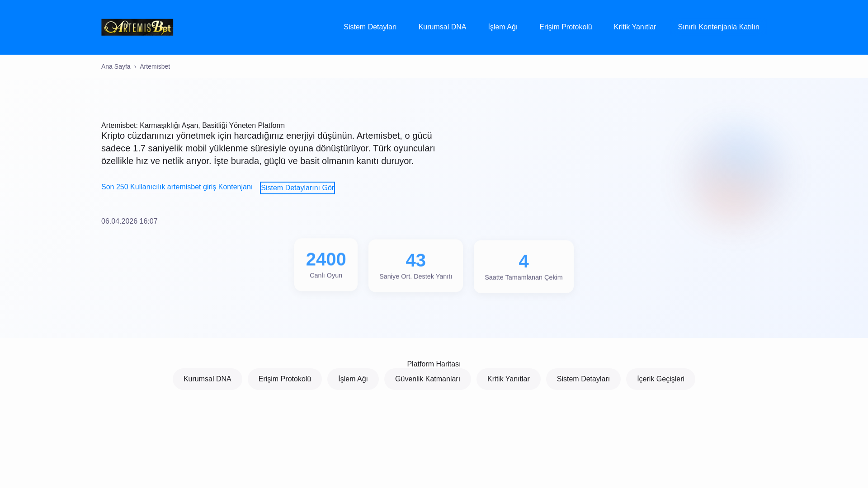Screen dimensions: 868x488
Task: Open Sistem Detayları pill button
Action: pyautogui.click(x=583, y=379)
